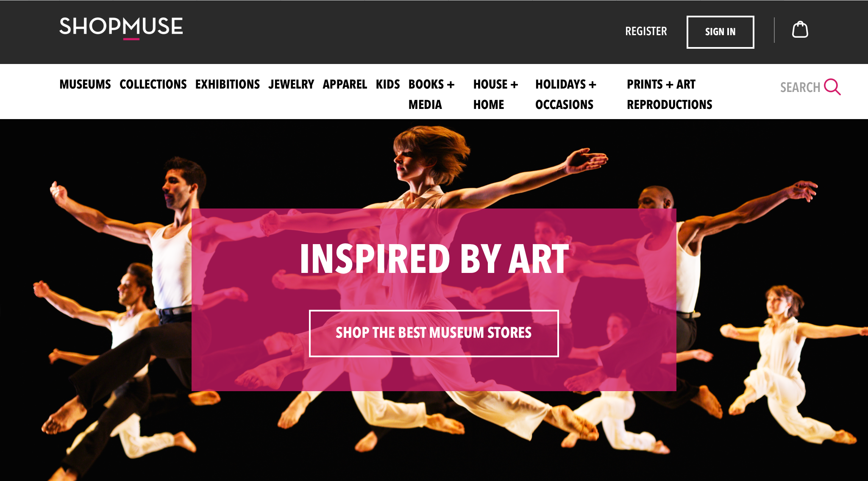This screenshot has width=868, height=481.
Task: Open the Museums menu item
Action: (85, 84)
